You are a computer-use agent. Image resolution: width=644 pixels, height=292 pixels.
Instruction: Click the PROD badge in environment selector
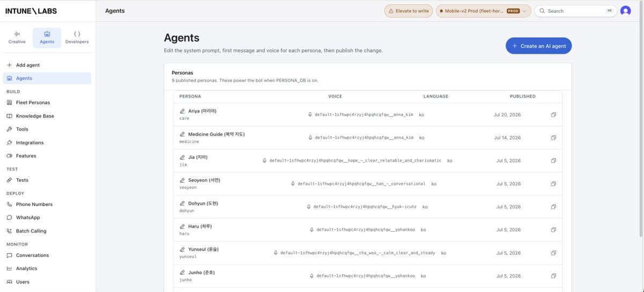click(x=513, y=11)
